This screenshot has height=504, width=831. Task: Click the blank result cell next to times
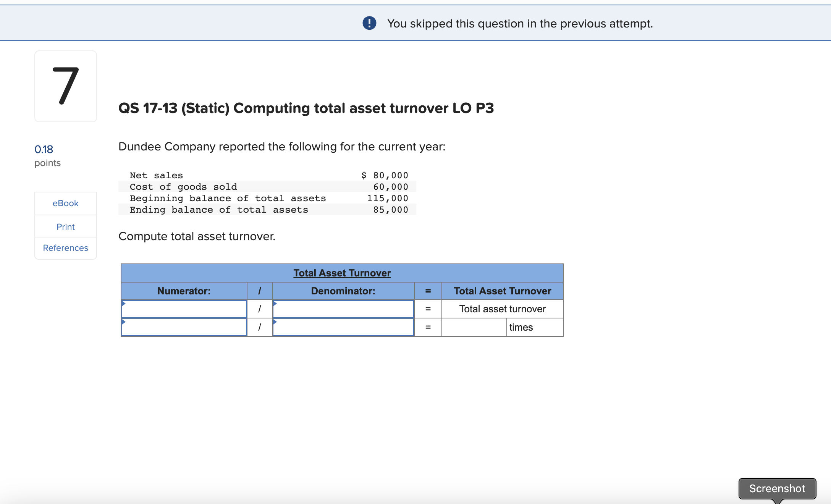474,327
